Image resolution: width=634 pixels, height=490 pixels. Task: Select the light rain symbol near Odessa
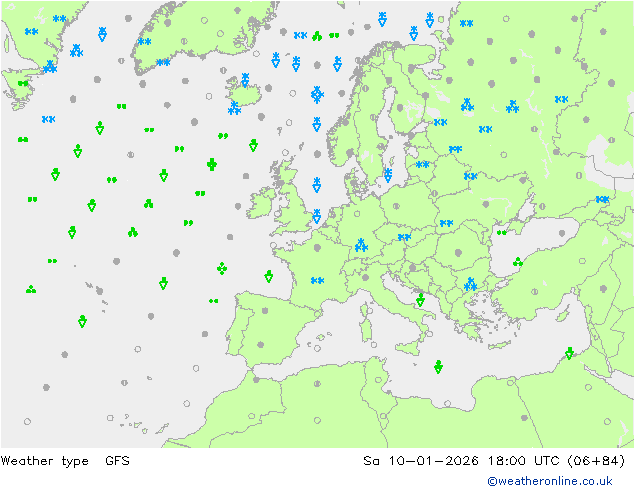(502, 232)
